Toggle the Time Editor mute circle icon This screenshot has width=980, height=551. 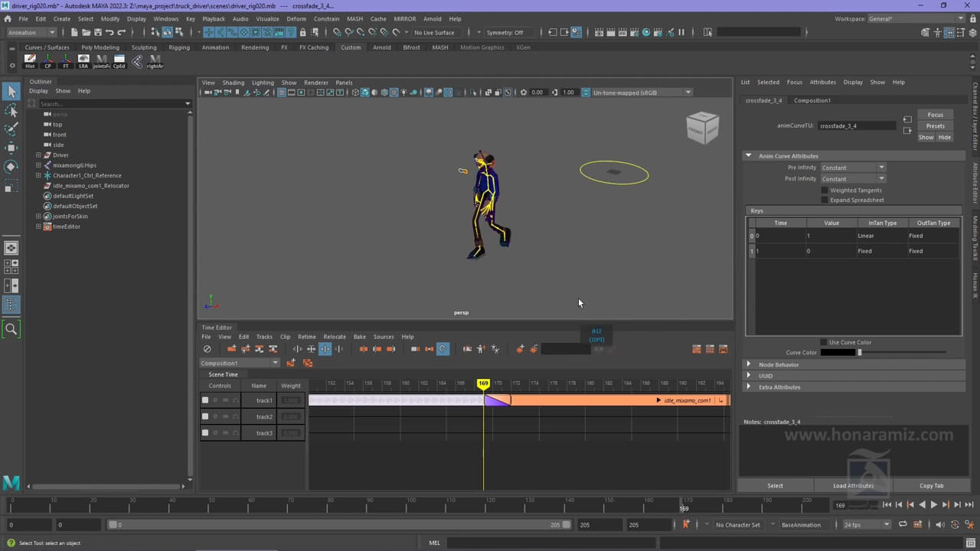click(x=207, y=349)
